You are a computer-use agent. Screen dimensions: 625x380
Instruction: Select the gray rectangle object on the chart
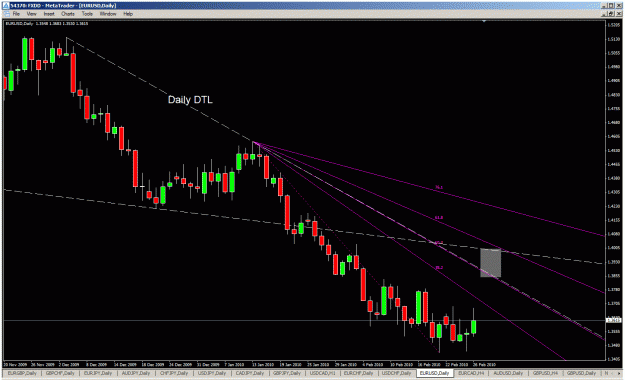(x=490, y=263)
